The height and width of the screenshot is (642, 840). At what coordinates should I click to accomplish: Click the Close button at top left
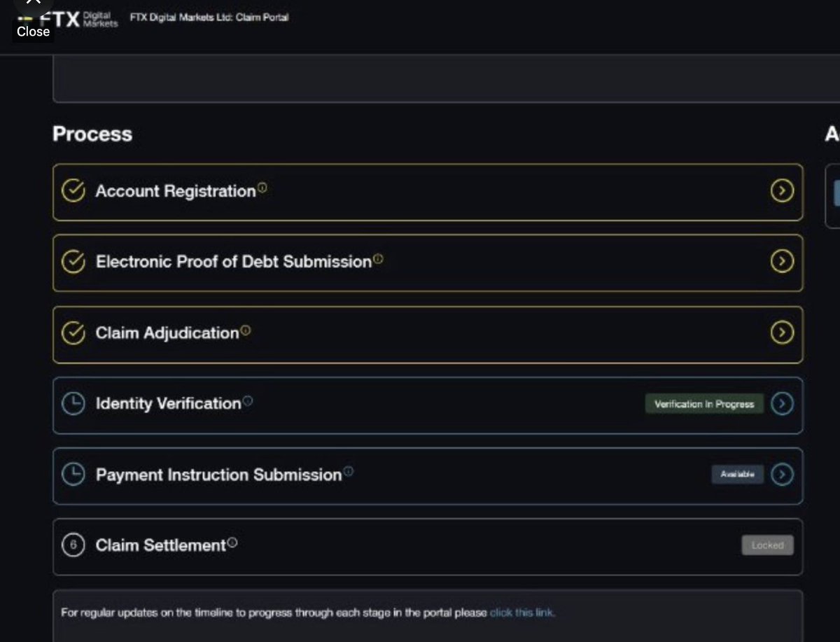click(x=33, y=31)
